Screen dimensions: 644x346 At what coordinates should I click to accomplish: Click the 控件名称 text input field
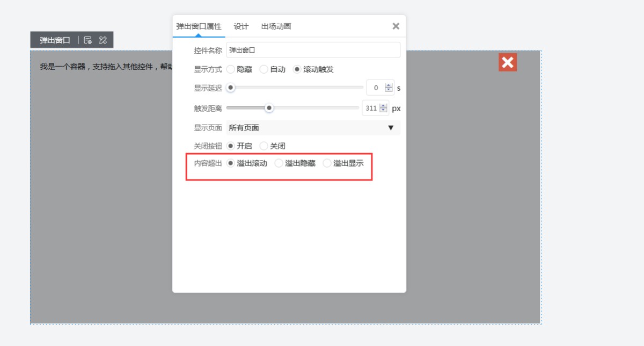(313, 50)
